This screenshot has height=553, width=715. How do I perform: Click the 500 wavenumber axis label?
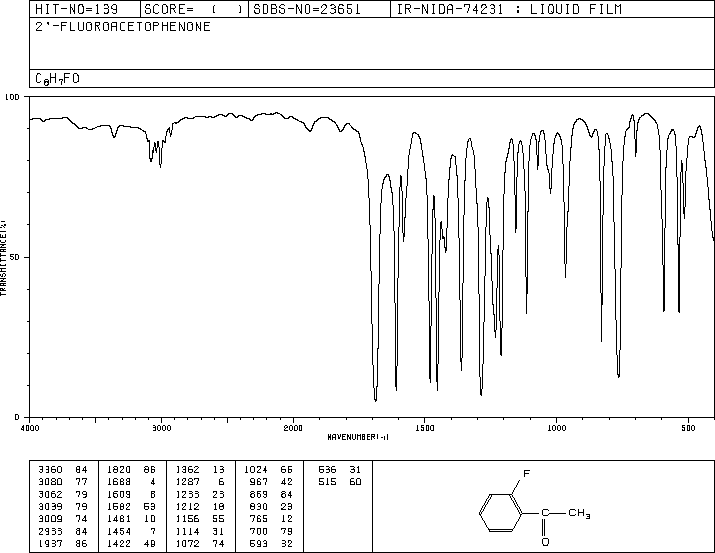tap(688, 428)
